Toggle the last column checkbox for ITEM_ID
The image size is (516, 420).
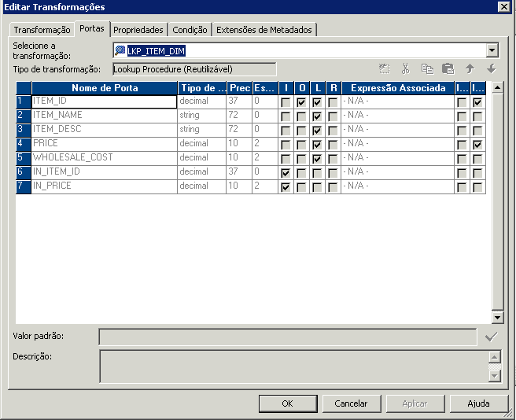tap(477, 102)
